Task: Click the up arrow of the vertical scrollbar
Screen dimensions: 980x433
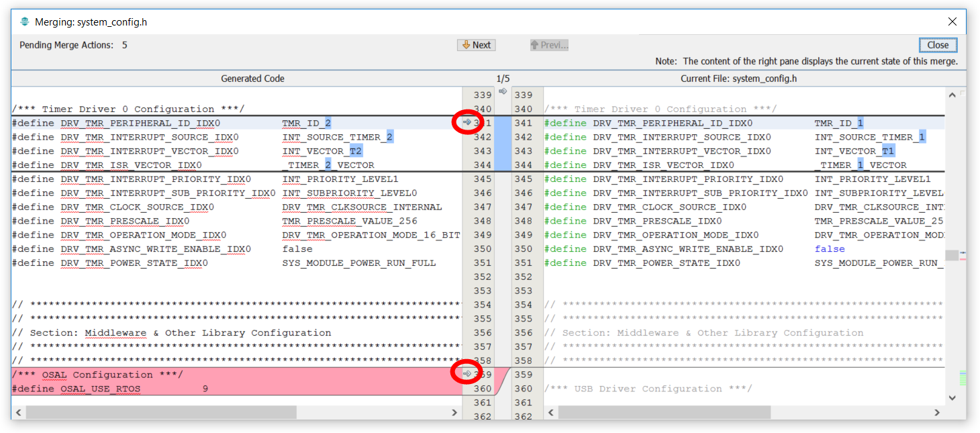Action: (952, 95)
